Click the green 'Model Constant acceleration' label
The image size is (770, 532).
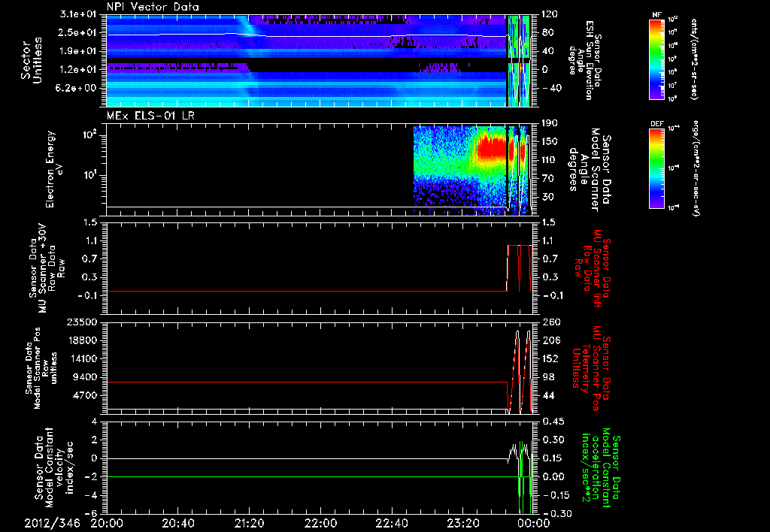point(602,467)
